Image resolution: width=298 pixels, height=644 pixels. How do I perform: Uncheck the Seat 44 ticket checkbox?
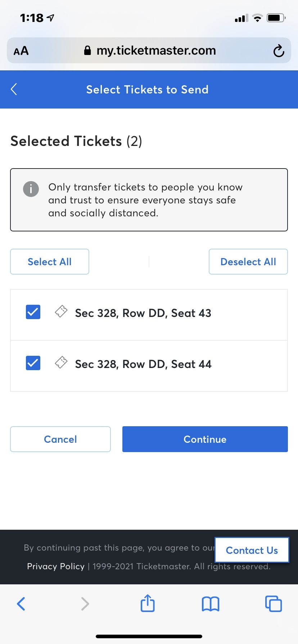[33, 363]
